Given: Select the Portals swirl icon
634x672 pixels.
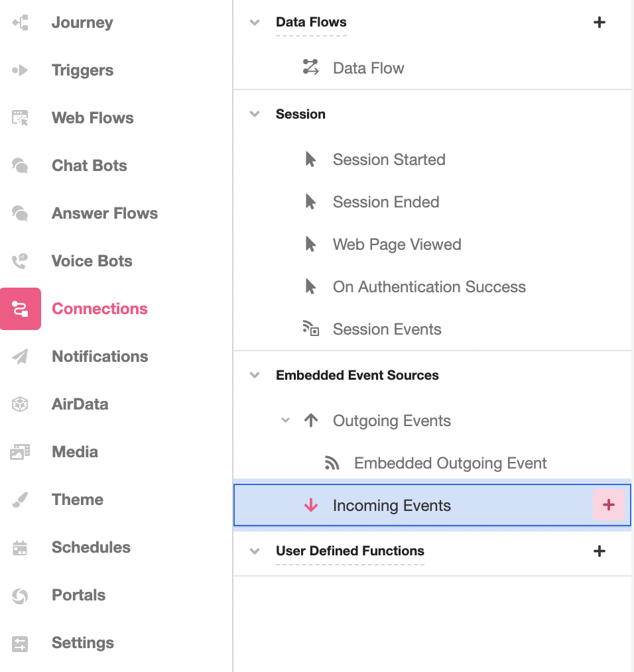Looking at the screenshot, I should [20, 595].
